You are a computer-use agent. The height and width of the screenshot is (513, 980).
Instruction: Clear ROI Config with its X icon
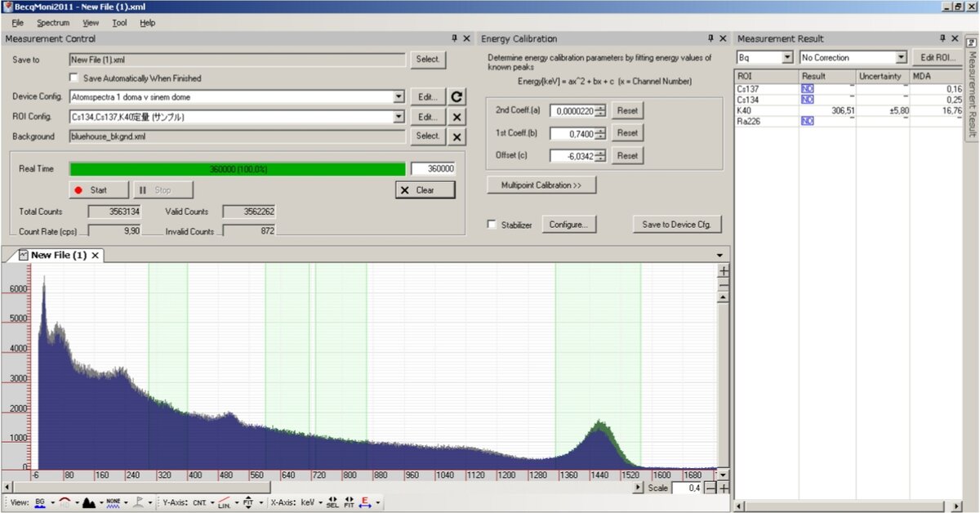pyautogui.click(x=457, y=117)
